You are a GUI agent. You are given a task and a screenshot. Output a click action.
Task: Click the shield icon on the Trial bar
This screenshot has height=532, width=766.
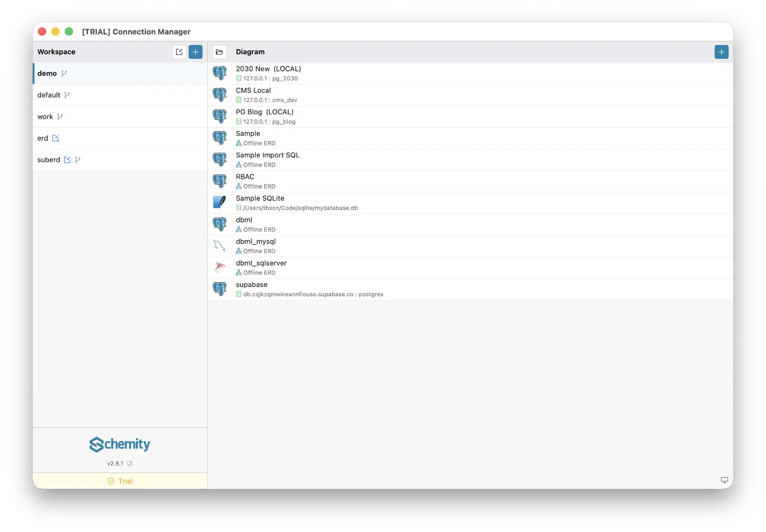pos(111,481)
